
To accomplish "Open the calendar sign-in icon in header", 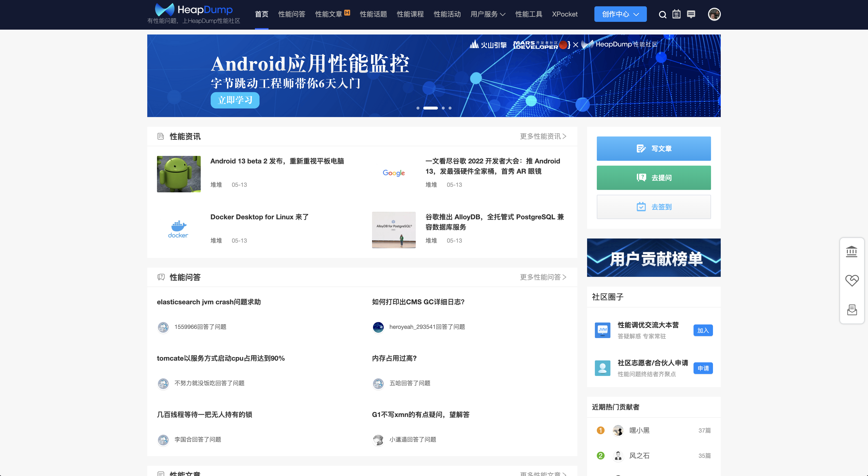I will [676, 15].
